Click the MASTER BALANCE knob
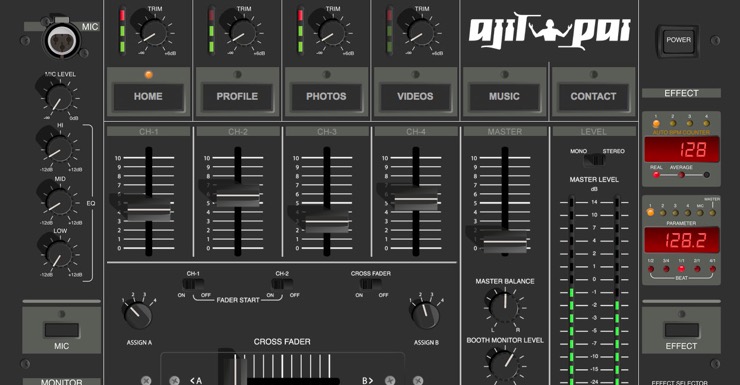740x385 pixels. pyautogui.click(x=504, y=307)
